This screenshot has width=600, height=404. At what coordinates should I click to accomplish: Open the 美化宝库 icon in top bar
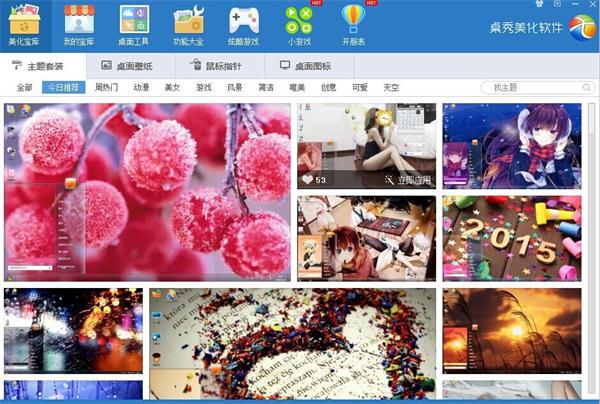pyautogui.click(x=26, y=19)
